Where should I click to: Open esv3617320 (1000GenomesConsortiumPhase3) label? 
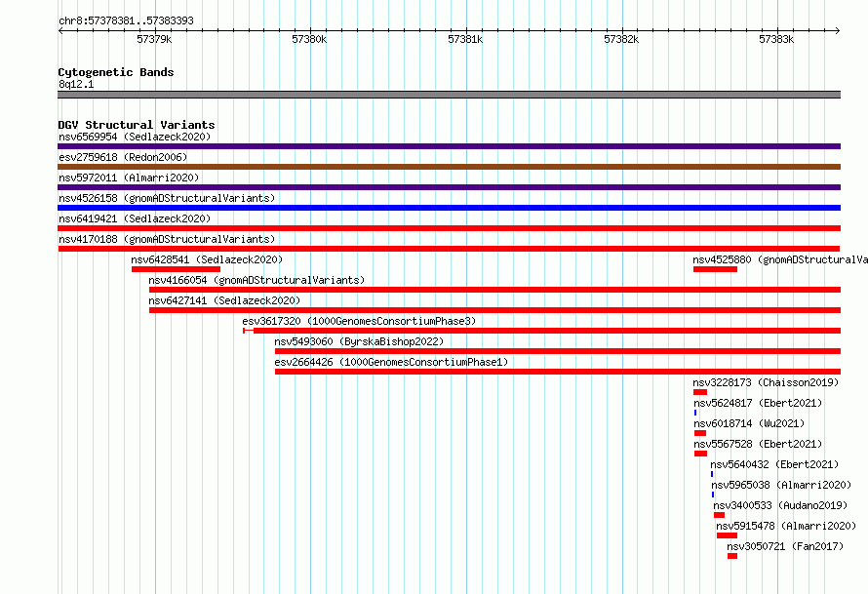click(359, 321)
